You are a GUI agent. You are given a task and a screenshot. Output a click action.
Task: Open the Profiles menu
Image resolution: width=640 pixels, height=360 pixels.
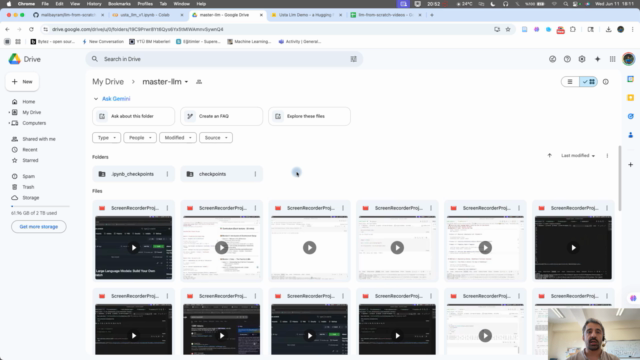pos(145,4)
